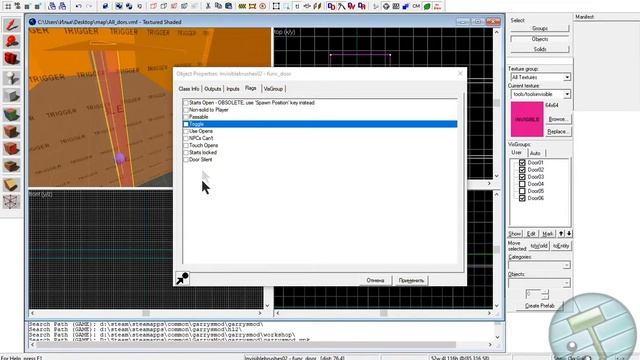The image size is (640, 360).
Task: Select the Clipping tool icon
Action: 11,184
